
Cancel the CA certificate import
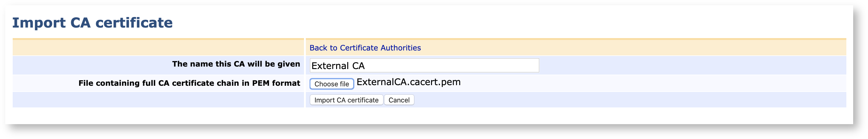point(399,100)
